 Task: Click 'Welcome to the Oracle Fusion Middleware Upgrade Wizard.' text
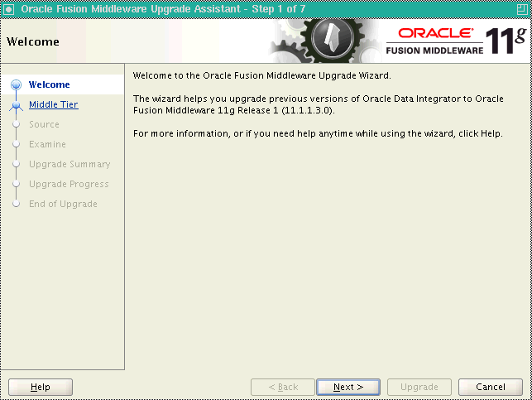(262, 75)
